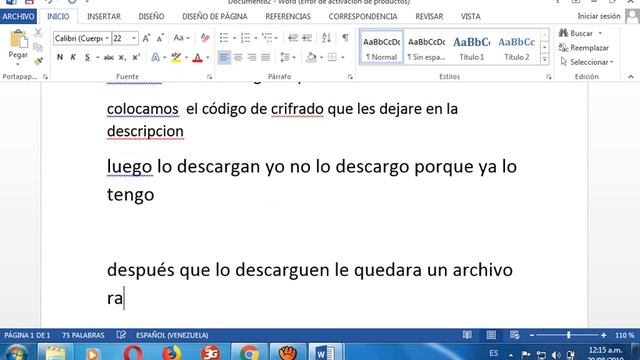This screenshot has height=360, width=640.
Task: Expand the styles gallery More arrow
Action: point(544,60)
